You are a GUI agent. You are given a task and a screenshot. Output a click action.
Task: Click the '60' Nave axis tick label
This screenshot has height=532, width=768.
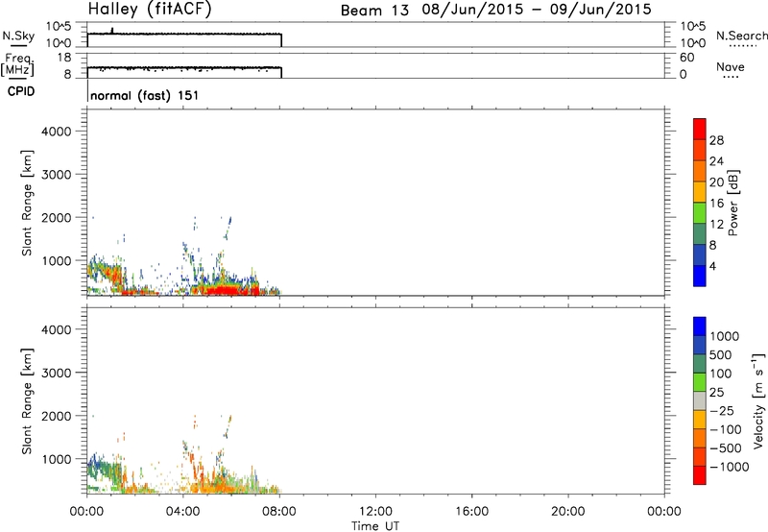click(x=686, y=58)
